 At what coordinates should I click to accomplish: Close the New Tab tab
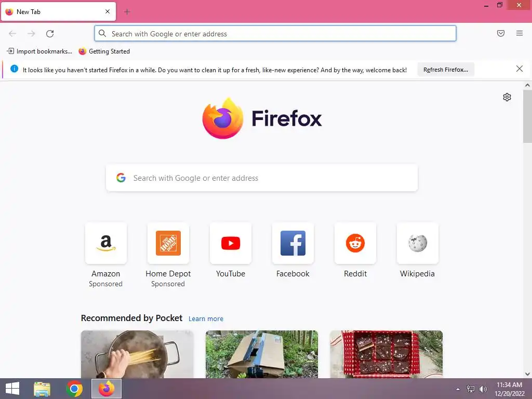tap(108, 11)
